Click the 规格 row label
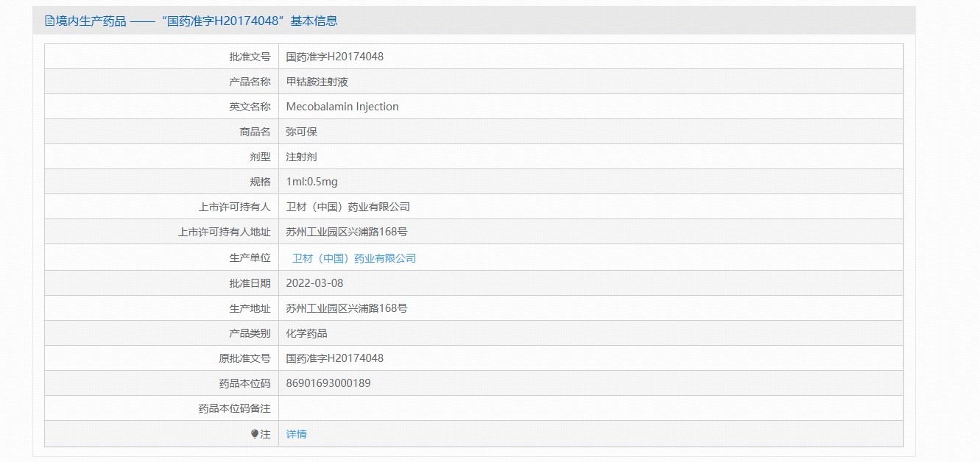This screenshot has height=462, width=980. [260, 182]
